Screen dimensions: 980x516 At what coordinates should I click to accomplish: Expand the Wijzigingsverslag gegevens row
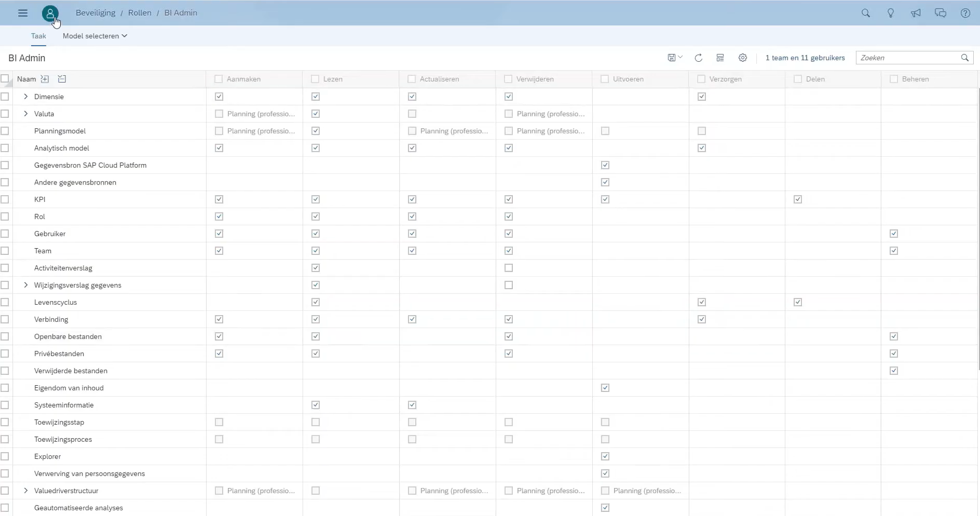[25, 285]
